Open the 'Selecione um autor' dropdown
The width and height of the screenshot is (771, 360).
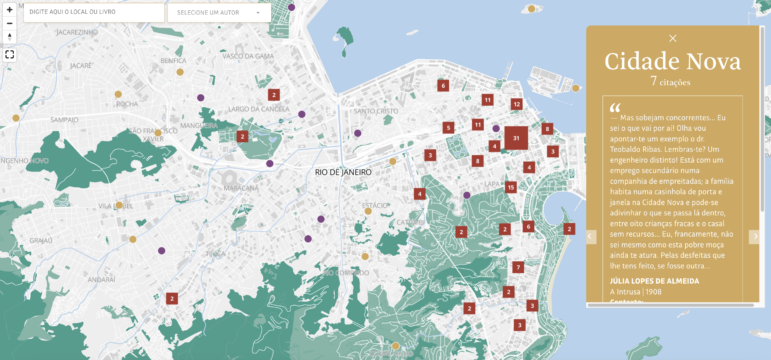(219, 12)
